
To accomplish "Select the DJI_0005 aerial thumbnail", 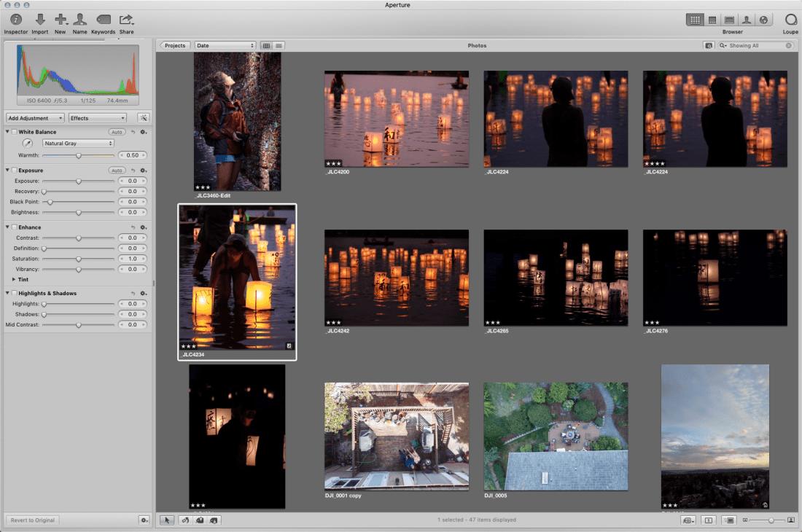I will (x=556, y=436).
